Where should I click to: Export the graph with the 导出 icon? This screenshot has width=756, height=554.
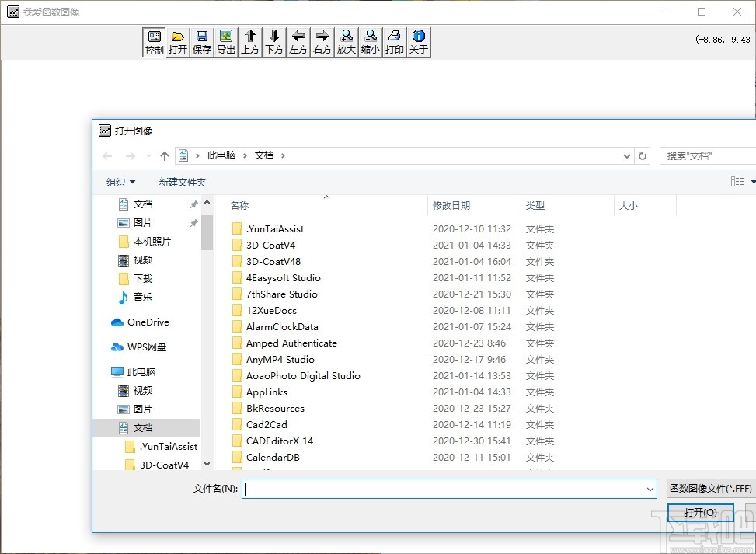(225, 41)
